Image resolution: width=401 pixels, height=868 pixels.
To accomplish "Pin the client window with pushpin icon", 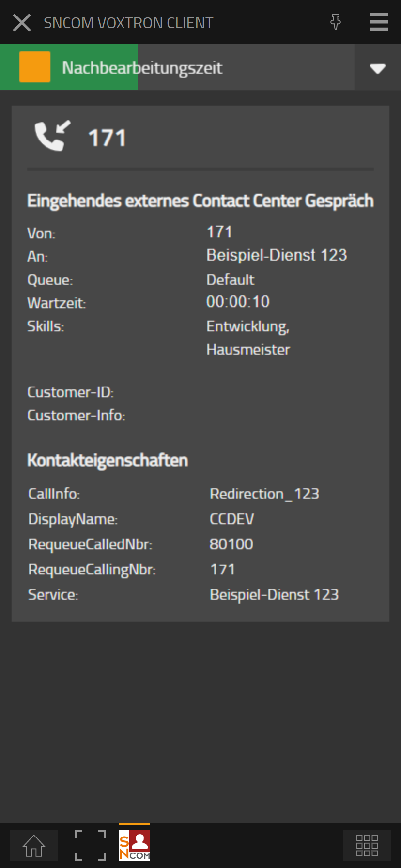I will pyautogui.click(x=335, y=22).
